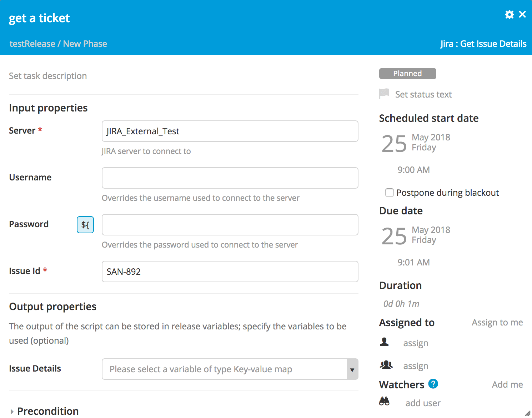Edit the due date 25 May 2018
This screenshot has height=418, width=532.
416,235
